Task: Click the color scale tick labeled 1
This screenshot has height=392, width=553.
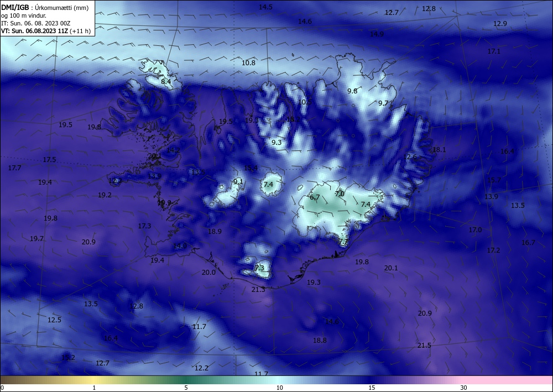Action: click(x=94, y=388)
